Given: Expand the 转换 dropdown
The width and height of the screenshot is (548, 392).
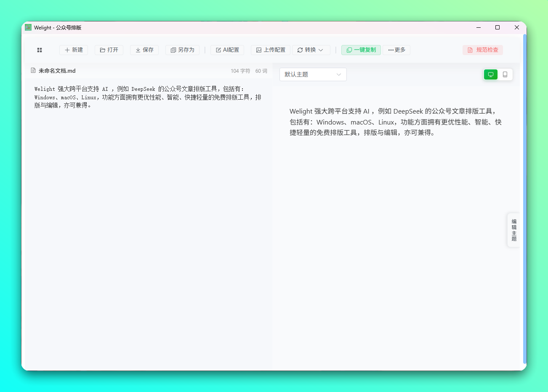Looking at the screenshot, I should coord(311,50).
